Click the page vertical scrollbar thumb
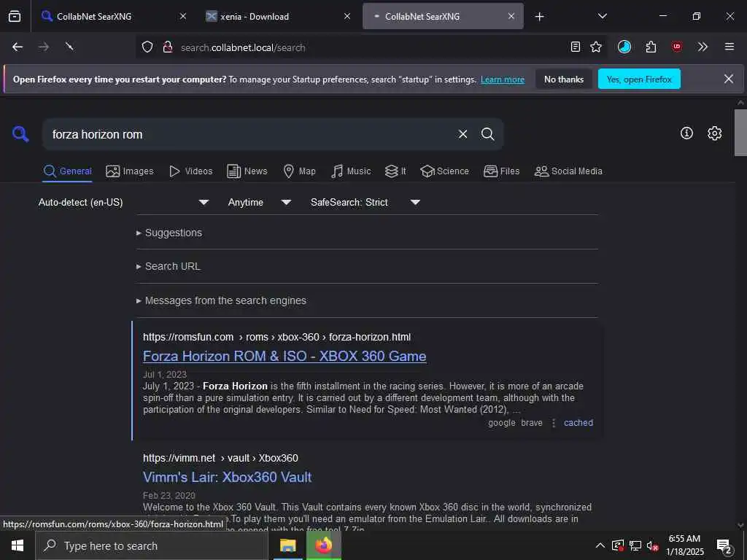 click(x=740, y=133)
